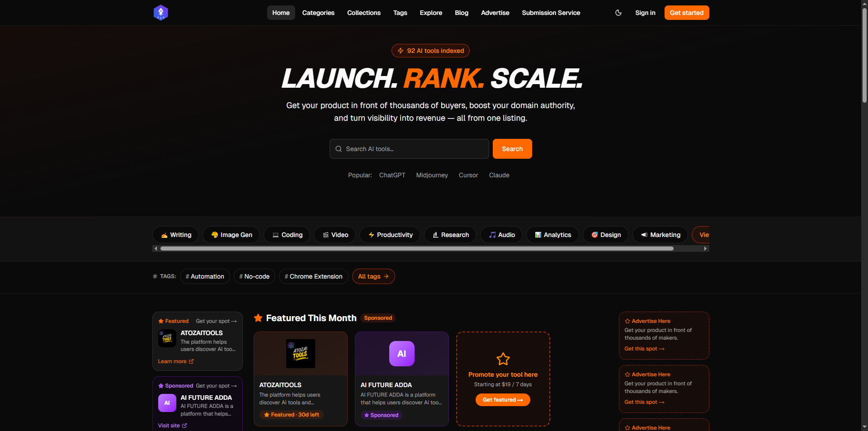Filter by the No-code tag
Image resolution: width=868 pixels, height=431 pixels.
254,276
